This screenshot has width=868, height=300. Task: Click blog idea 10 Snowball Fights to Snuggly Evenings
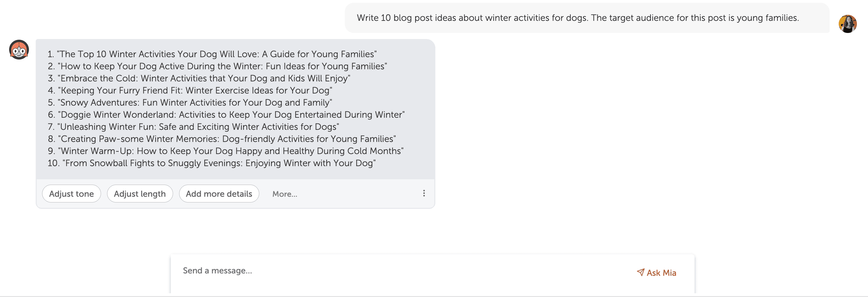[x=211, y=163]
